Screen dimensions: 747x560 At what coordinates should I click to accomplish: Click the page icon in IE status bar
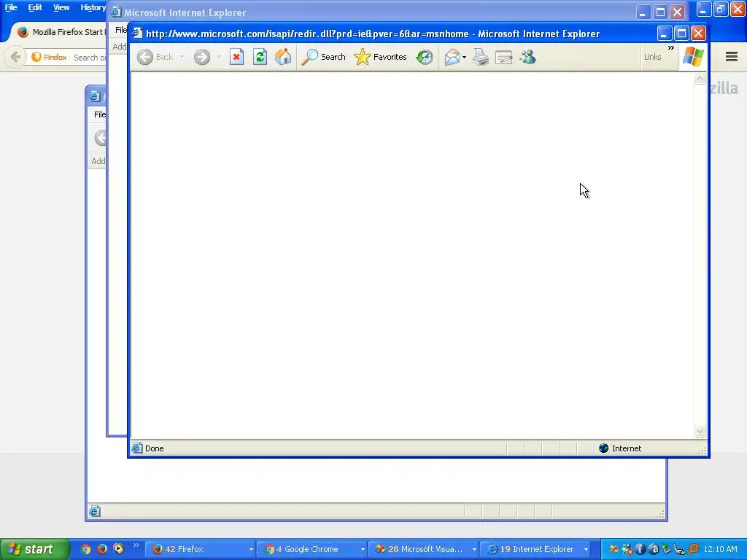point(137,448)
